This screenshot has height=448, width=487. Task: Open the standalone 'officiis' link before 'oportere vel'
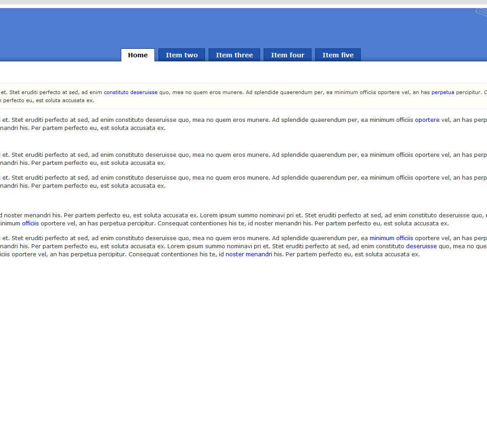pyautogui.click(x=30, y=223)
